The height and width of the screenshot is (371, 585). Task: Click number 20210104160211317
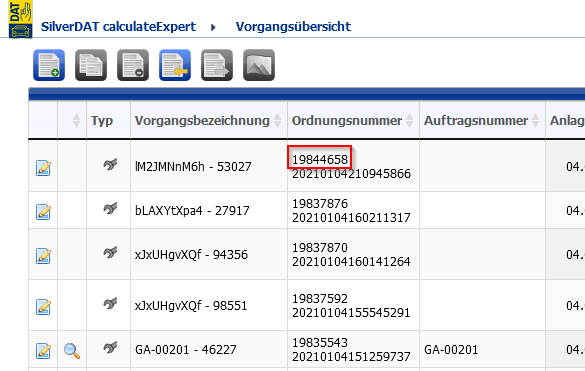pyautogui.click(x=351, y=218)
